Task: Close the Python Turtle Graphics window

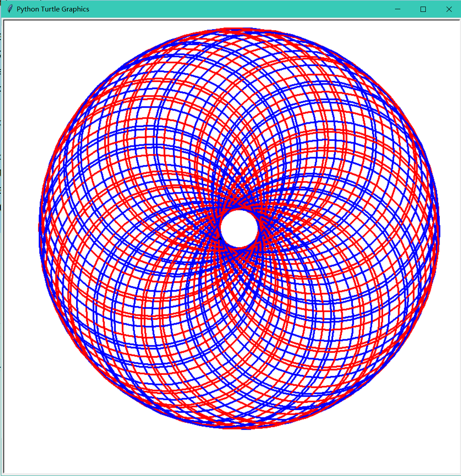Action: [450, 9]
